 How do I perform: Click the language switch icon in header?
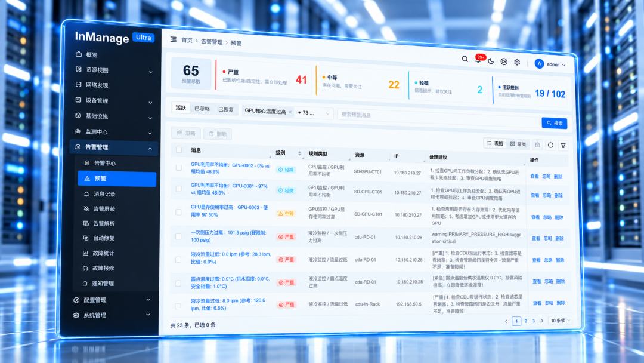tap(504, 61)
